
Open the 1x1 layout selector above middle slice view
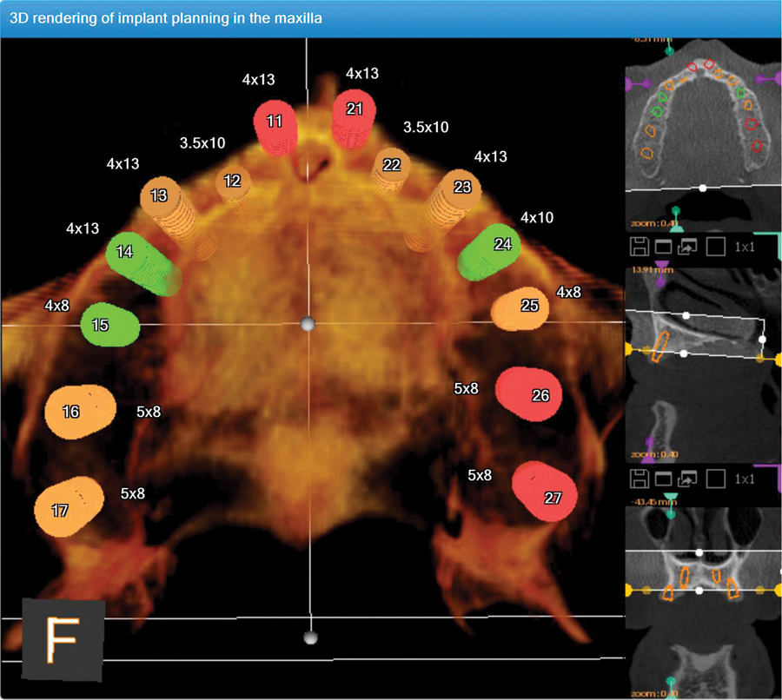pos(745,247)
